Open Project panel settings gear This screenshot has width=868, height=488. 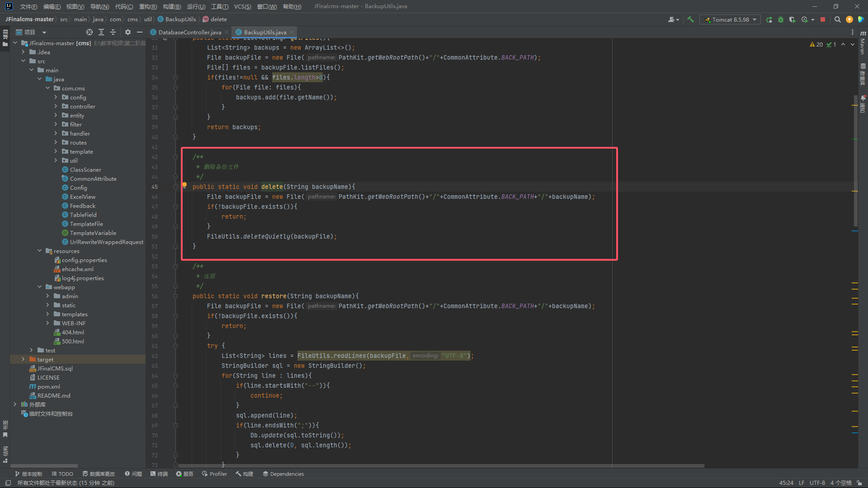pyautogui.click(x=128, y=32)
